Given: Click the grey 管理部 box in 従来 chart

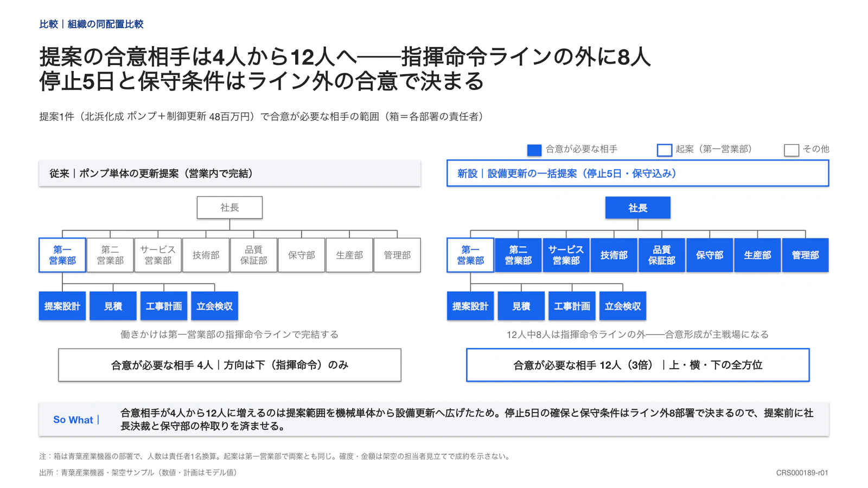Looking at the screenshot, I should coord(397,255).
